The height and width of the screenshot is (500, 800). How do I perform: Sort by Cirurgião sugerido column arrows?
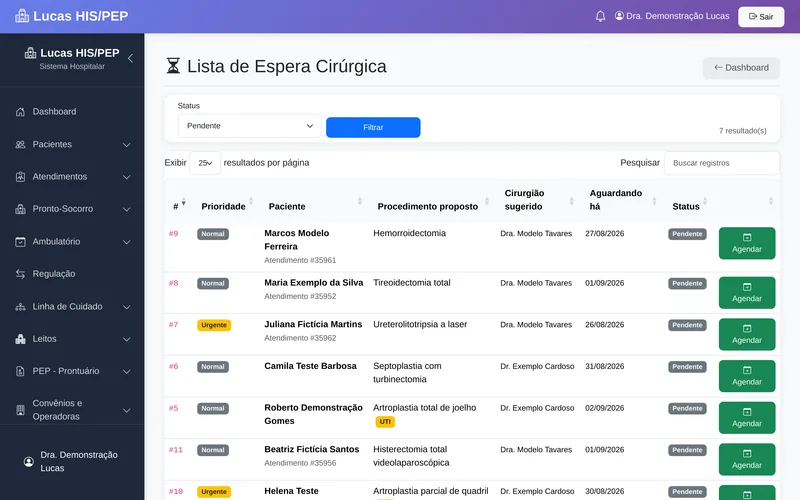571,201
